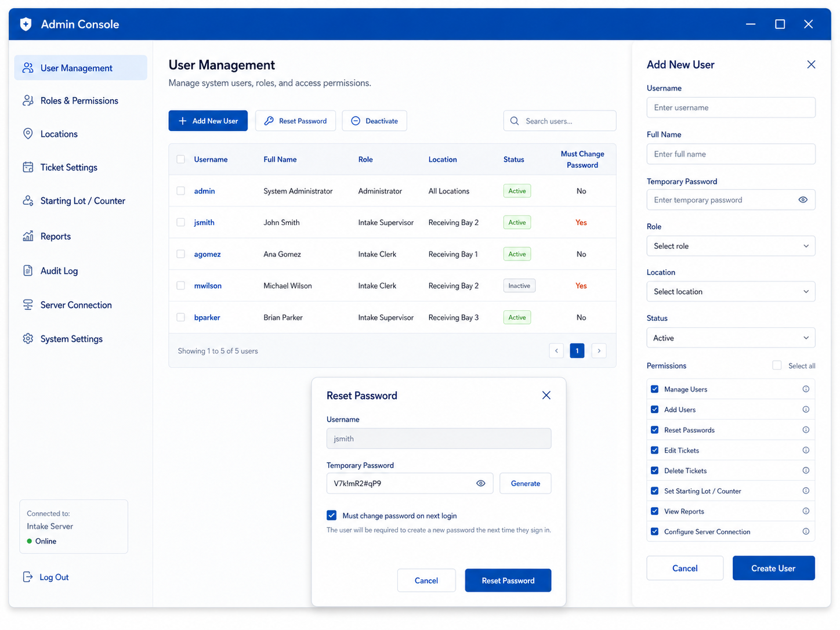Click info icon for Add Users permission
Viewport: 840px width, 630px height.
[x=806, y=410]
